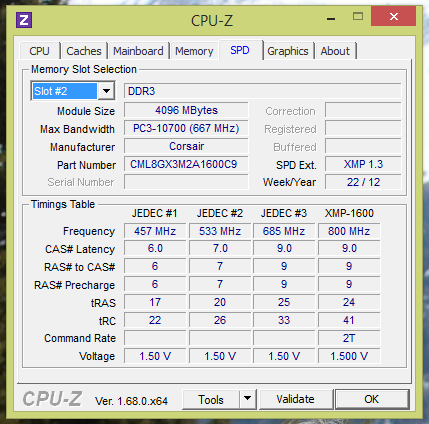
Task: Click the tRAS value 17
Action: tap(155, 303)
